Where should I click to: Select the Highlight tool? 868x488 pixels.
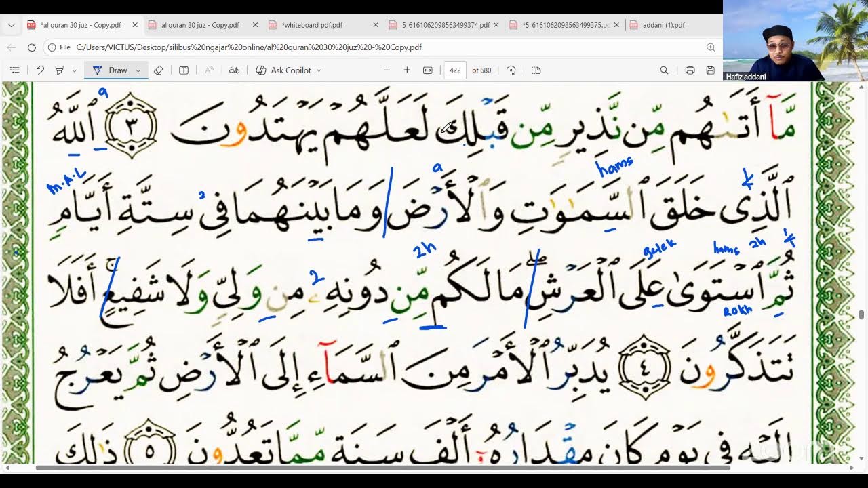(x=59, y=70)
